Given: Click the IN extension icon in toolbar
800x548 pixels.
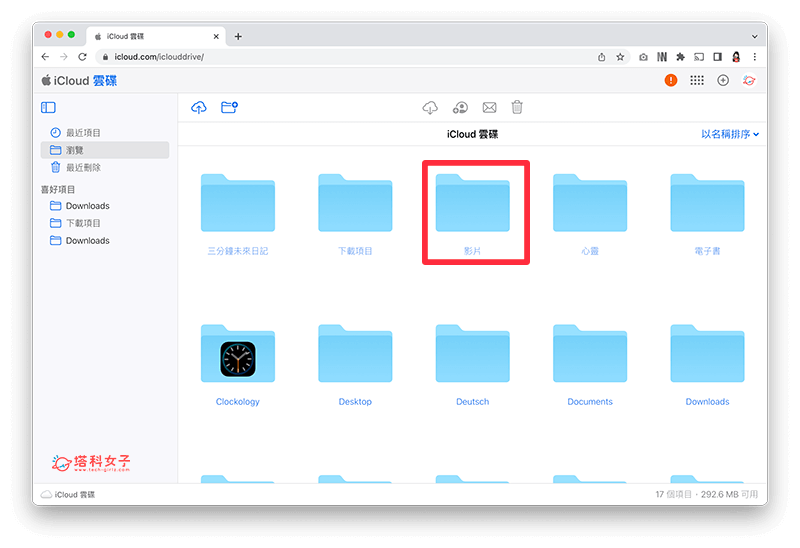Looking at the screenshot, I should click(662, 57).
